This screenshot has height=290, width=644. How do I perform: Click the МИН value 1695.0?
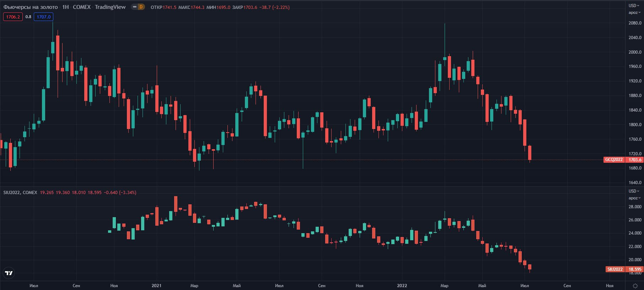click(224, 7)
